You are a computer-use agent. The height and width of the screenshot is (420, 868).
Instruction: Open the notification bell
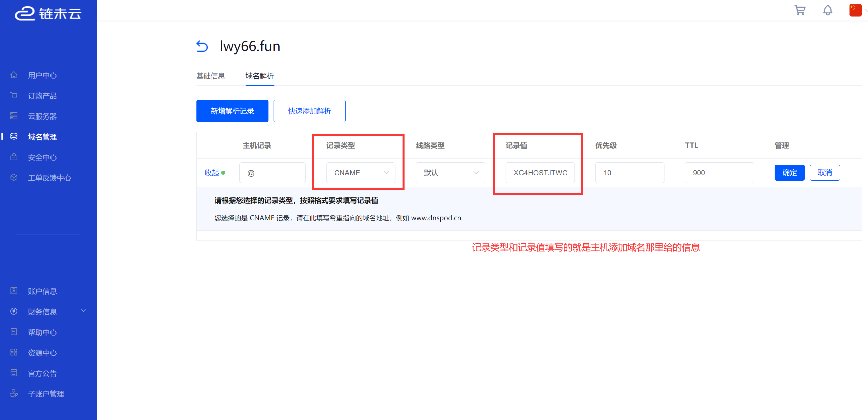[828, 11]
